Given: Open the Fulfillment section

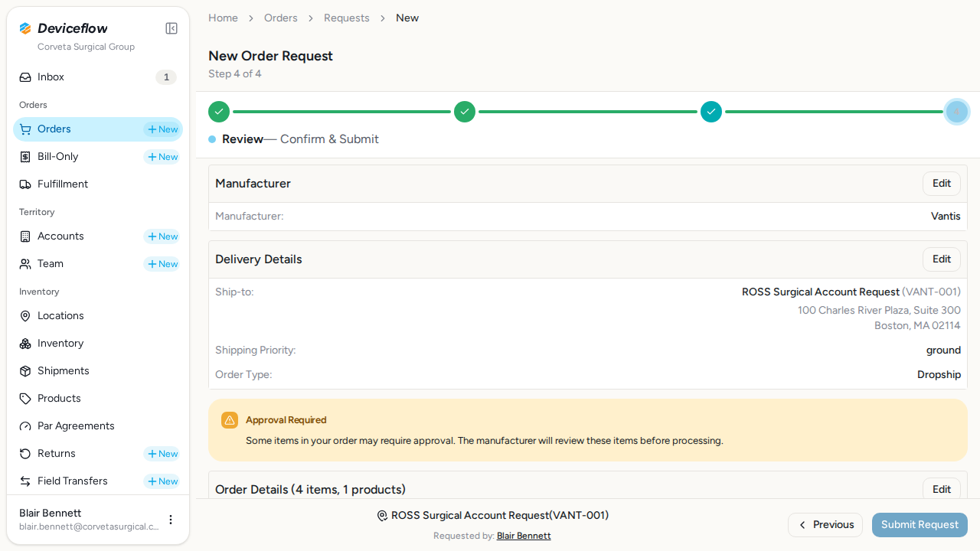Looking at the screenshot, I should click(98, 184).
